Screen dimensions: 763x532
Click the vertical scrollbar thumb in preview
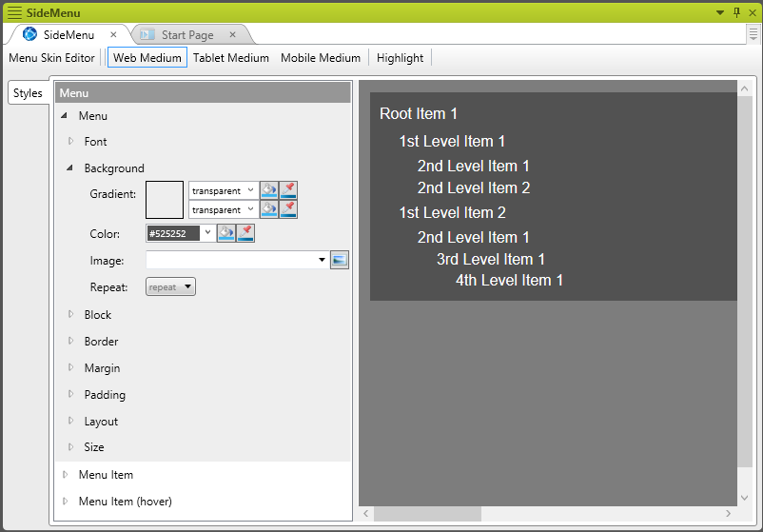pos(745,282)
